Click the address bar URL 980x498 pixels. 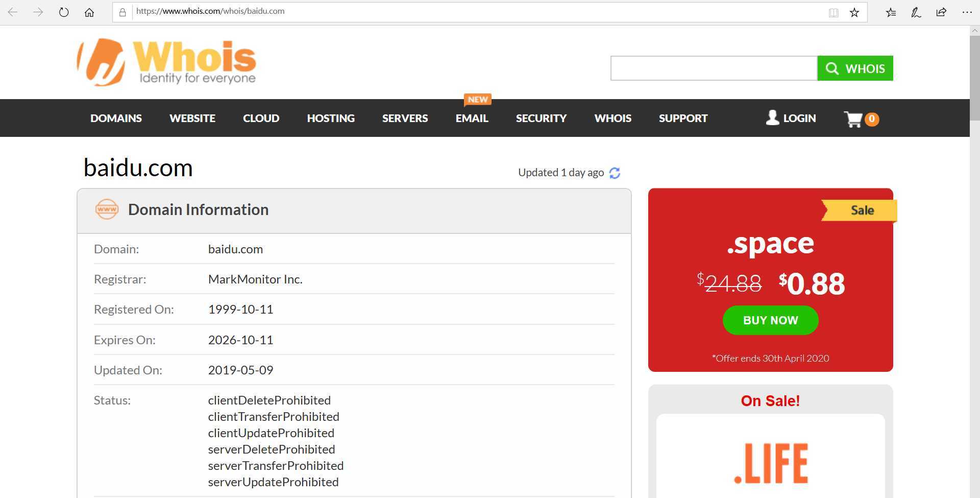click(x=210, y=11)
